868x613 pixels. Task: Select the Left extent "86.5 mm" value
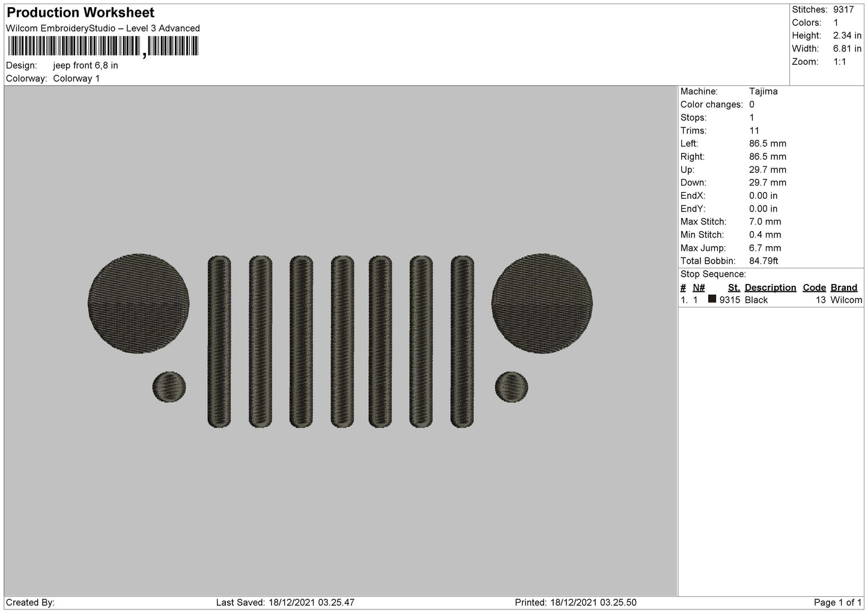click(x=768, y=143)
